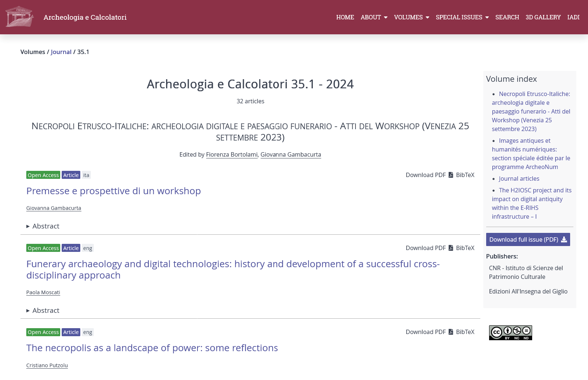Click the Journal breadcrumb link

(61, 52)
